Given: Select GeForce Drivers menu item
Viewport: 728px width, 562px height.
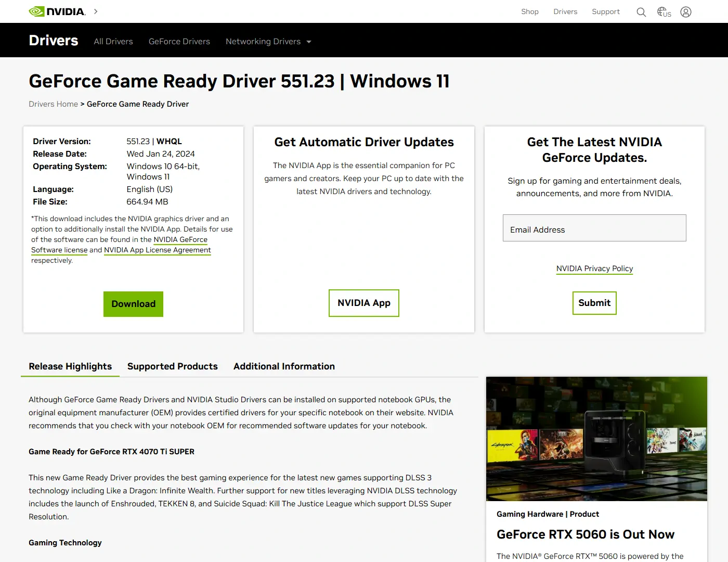Looking at the screenshot, I should pyautogui.click(x=179, y=42).
